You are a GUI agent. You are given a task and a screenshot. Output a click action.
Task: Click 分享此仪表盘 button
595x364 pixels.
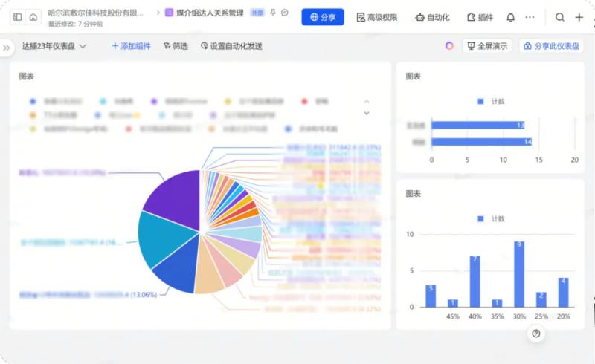tap(551, 46)
